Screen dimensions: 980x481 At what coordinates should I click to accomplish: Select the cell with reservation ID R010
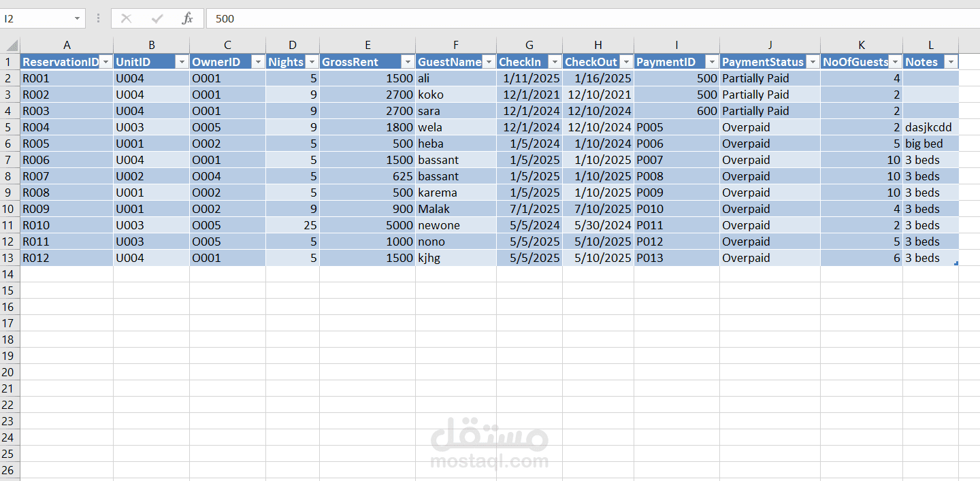pyautogui.click(x=67, y=225)
